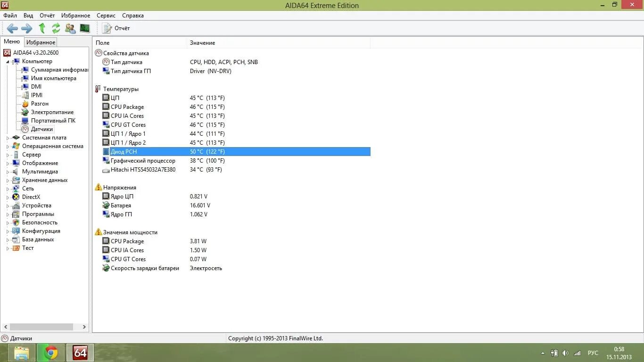Select the ЦП temperature row
This screenshot has width=644, height=362.
[231, 98]
